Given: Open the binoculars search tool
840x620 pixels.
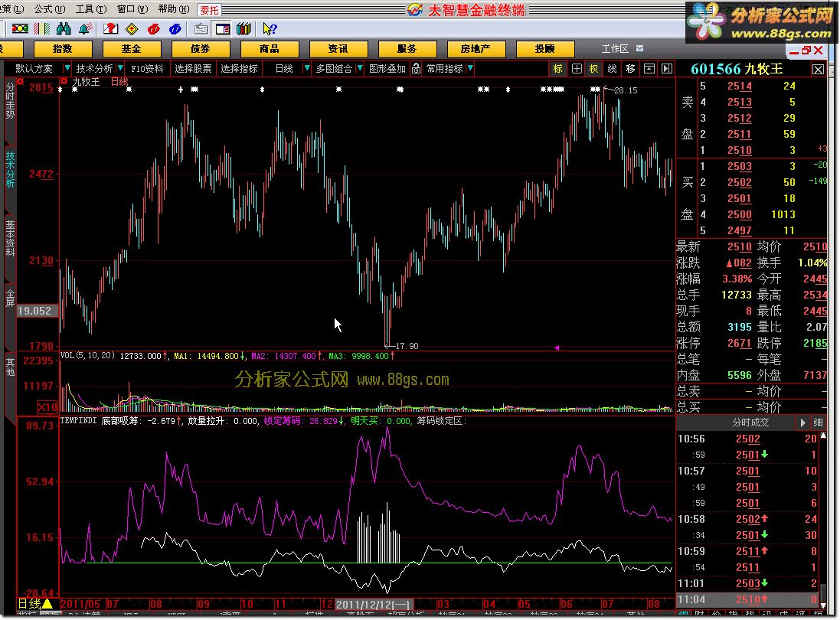Looking at the screenshot, I should pos(64,28).
